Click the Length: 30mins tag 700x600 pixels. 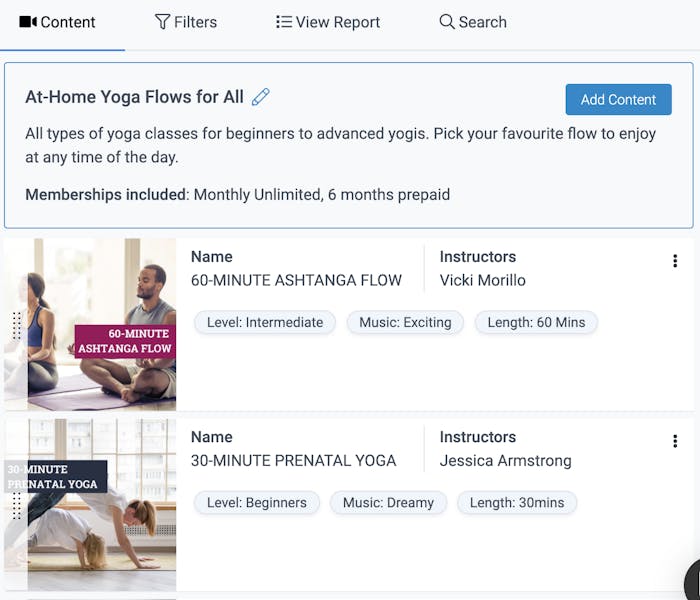tap(517, 503)
